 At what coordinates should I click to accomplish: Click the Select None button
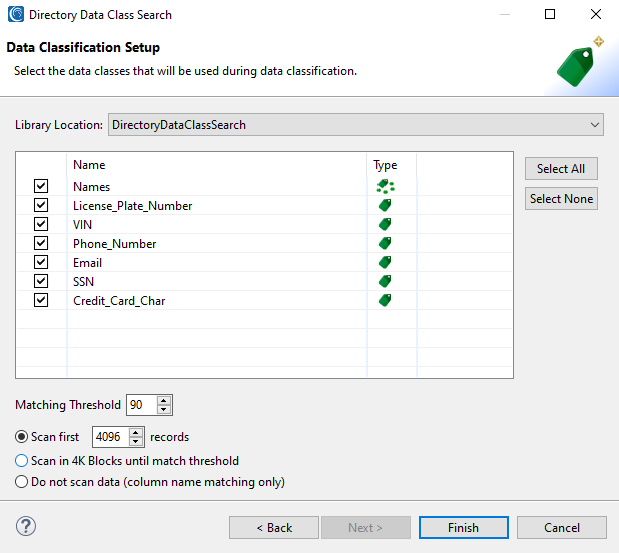[561, 199]
